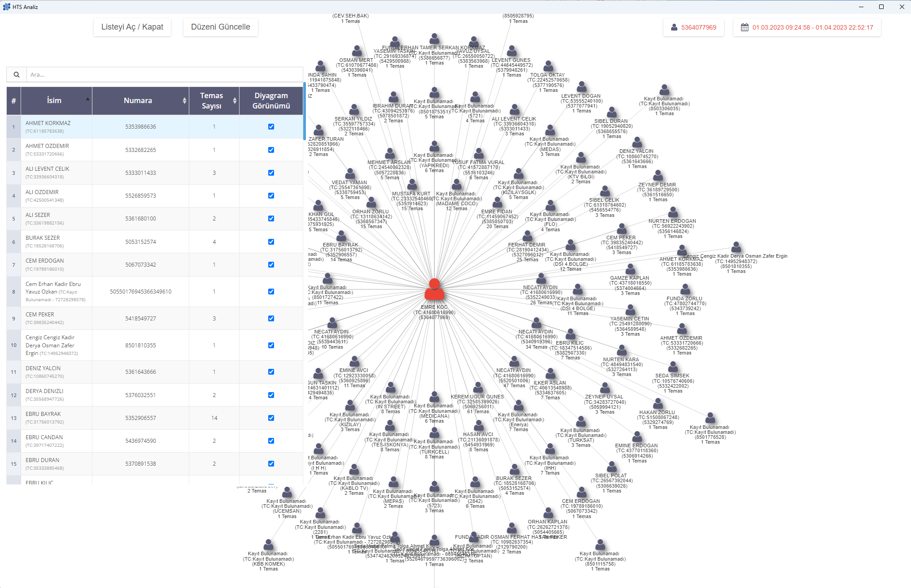Image resolution: width=911 pixels, height=588 pixels.
Task: Disable diagram view for BURAK SEZER
Action: [x=271, y=242]
